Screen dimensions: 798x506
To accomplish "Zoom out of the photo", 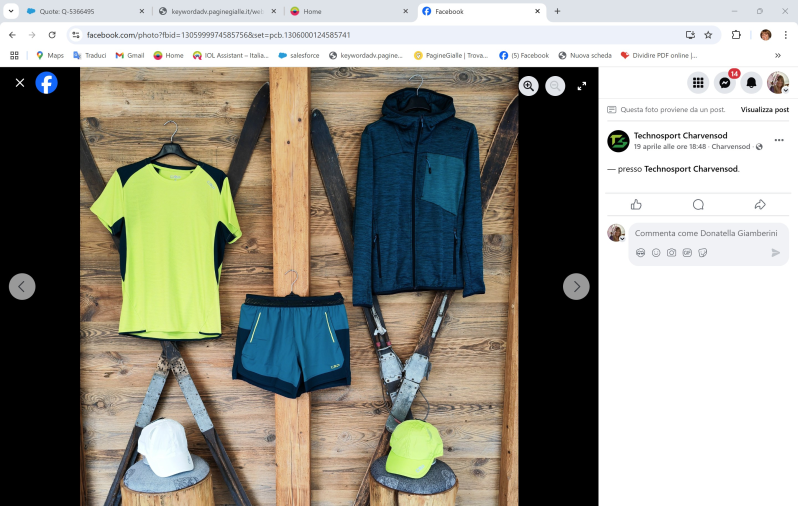I will click(x=555, y=86).
